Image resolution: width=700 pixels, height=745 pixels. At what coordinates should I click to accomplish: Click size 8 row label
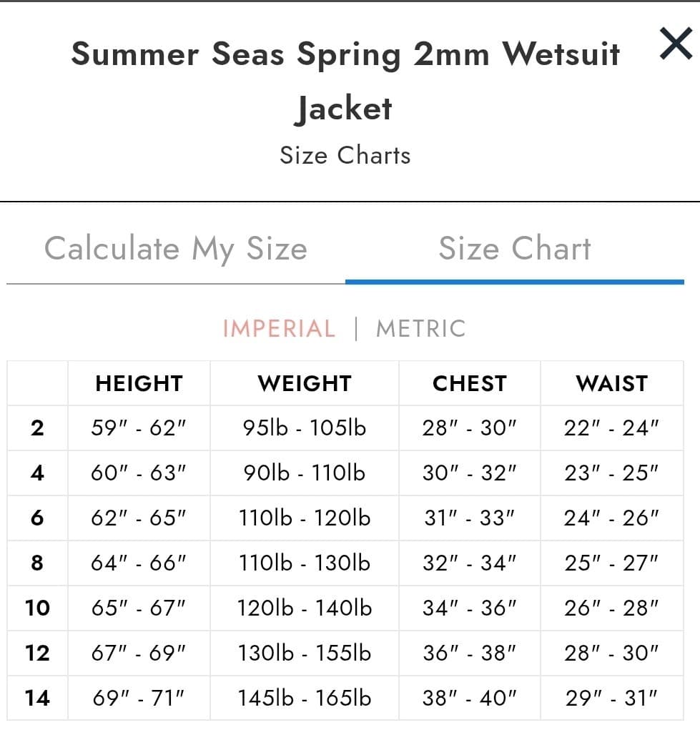click(38, 563)
